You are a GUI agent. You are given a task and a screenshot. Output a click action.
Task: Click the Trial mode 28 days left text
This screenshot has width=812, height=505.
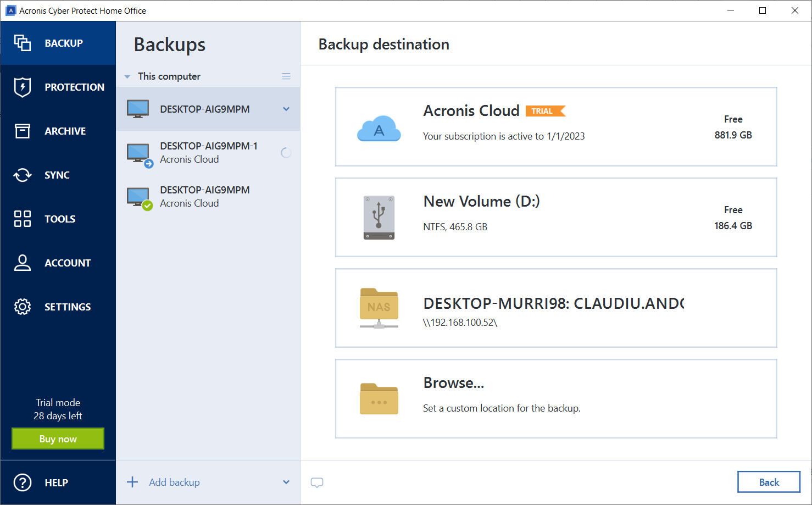[58, 409]
